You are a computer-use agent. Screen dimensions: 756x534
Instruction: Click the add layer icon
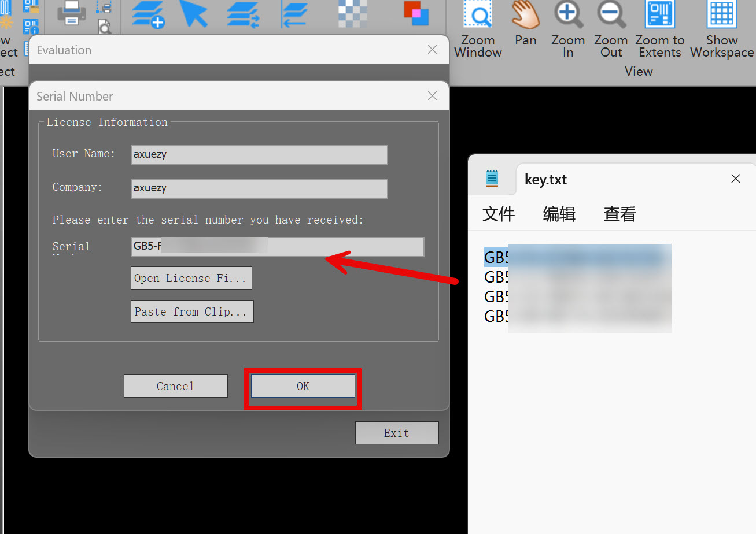coord(147,14)
